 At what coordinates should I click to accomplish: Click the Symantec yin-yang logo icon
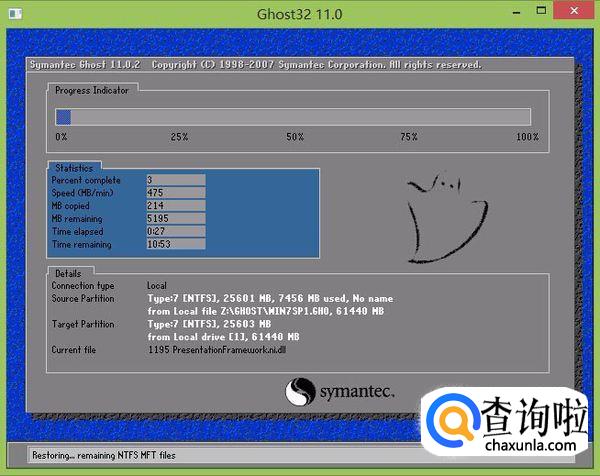click(300, 391)
